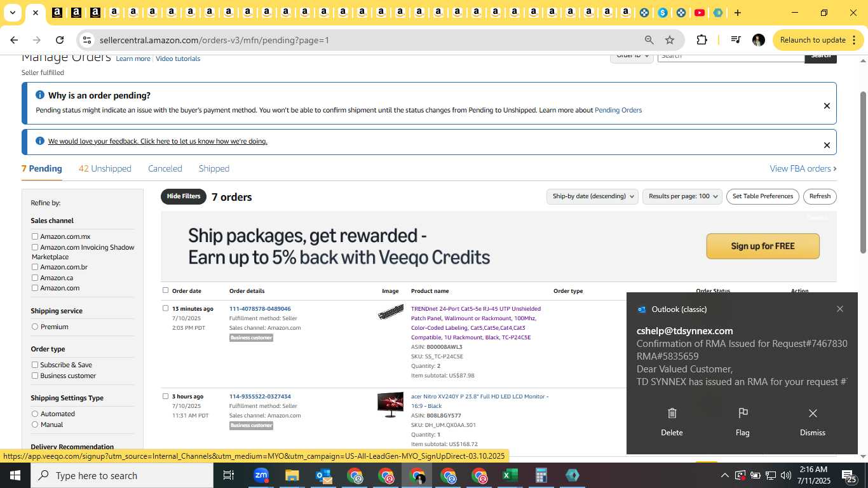
Task: Click Hide Filters button
Action: (184, 196)
